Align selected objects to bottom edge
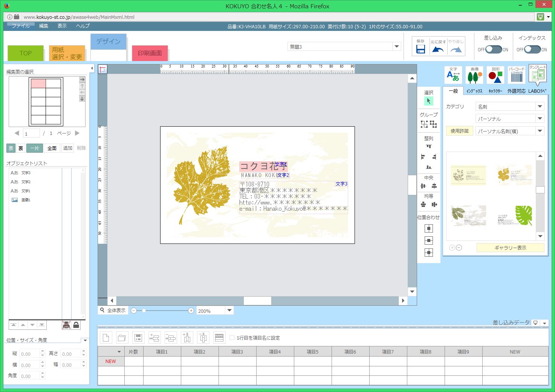The height and width of the screenshot is (392, 555). click(x=428, y=167)
